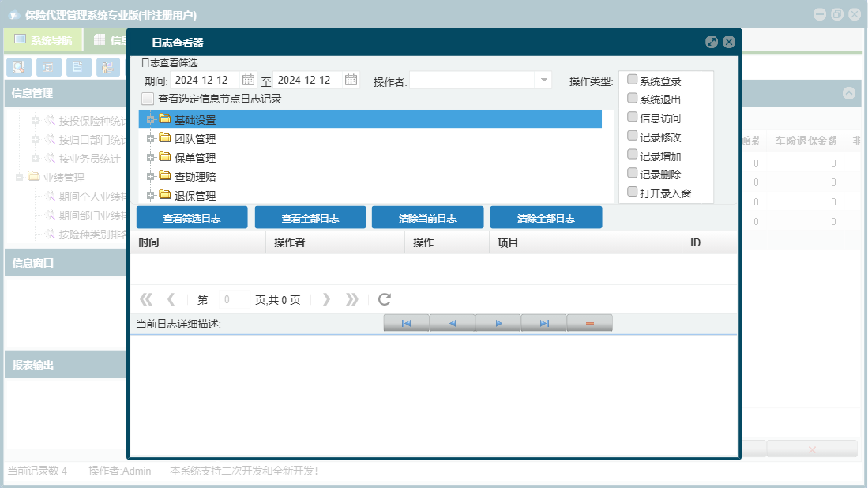Enable 查看选定信息节点日志记录 checkbox
868x488 pixels.
click(x=148, y=99)
